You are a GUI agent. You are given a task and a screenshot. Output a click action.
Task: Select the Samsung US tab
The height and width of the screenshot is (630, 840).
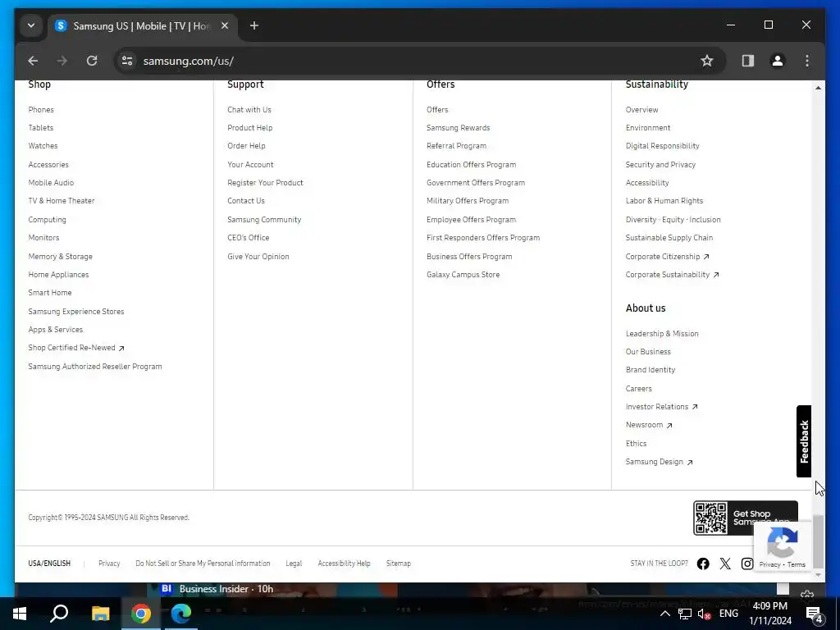coord(142,25)
